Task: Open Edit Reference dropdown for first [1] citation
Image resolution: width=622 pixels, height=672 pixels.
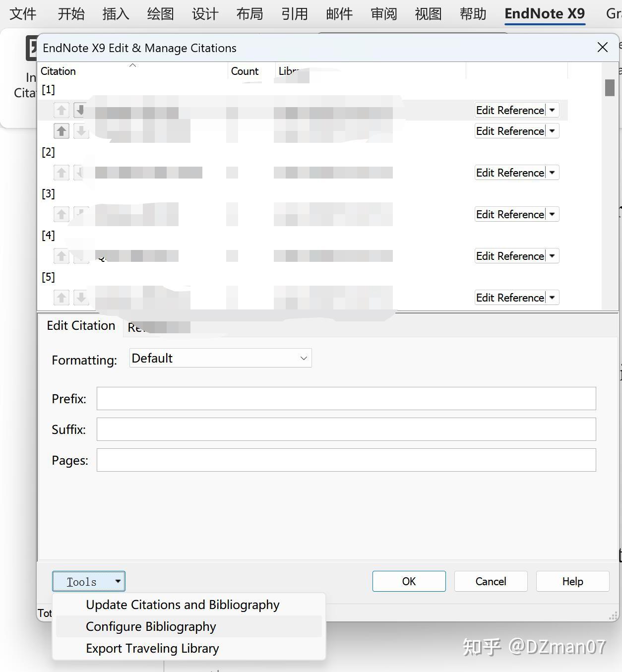Action: [x=552, y=110]
